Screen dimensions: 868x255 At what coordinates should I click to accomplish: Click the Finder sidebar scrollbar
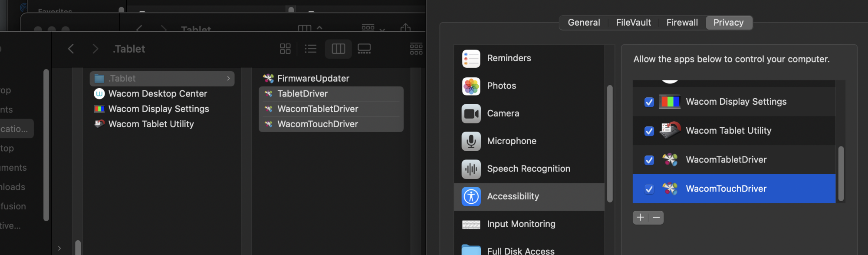[46, 145]
